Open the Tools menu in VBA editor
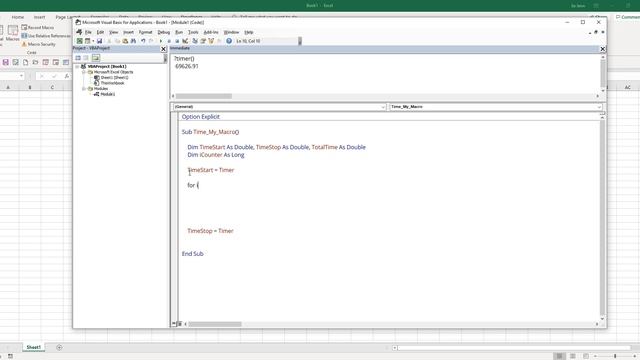Screen dimensions: 640x360 click(x=193, y=32)
